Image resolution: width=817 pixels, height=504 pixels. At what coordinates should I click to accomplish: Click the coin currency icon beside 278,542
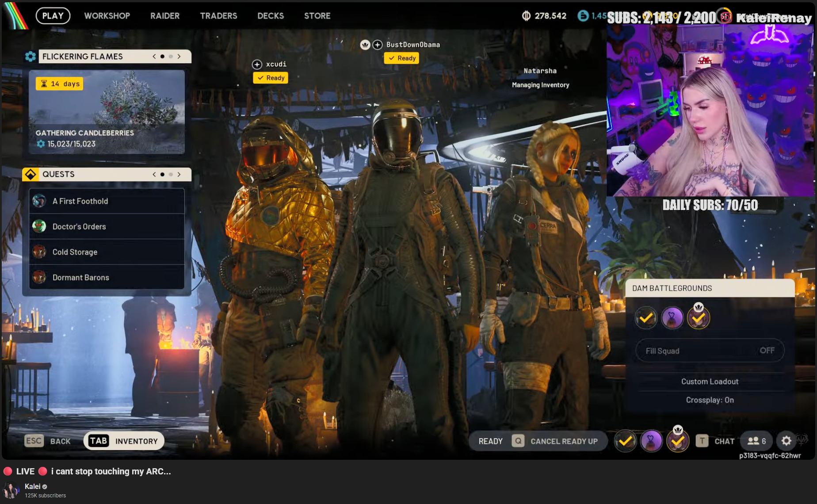click(x=526, y=16)
